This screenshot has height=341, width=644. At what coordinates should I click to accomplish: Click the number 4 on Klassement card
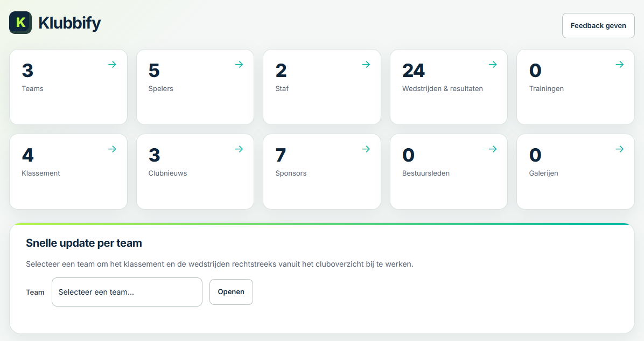point(27,155)
